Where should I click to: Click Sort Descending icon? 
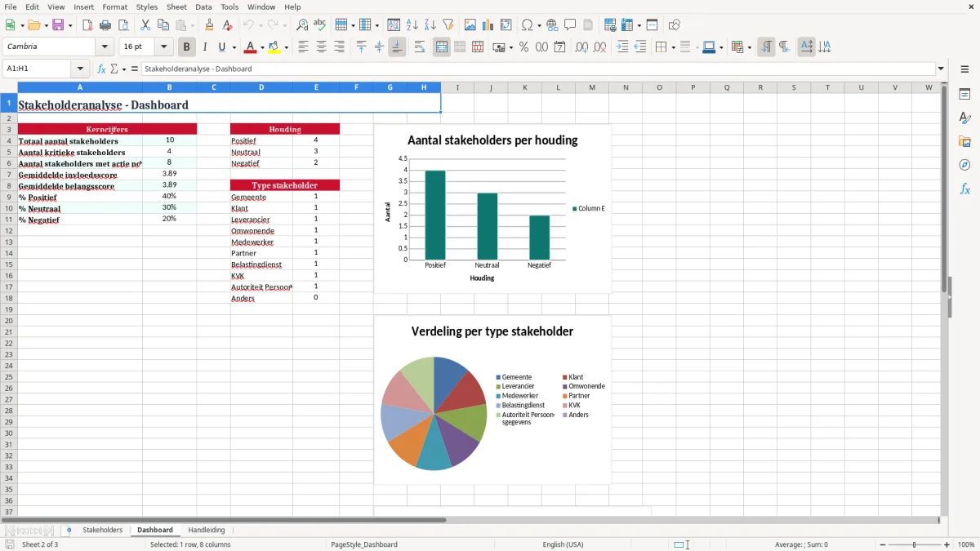(x=430, y=25)
